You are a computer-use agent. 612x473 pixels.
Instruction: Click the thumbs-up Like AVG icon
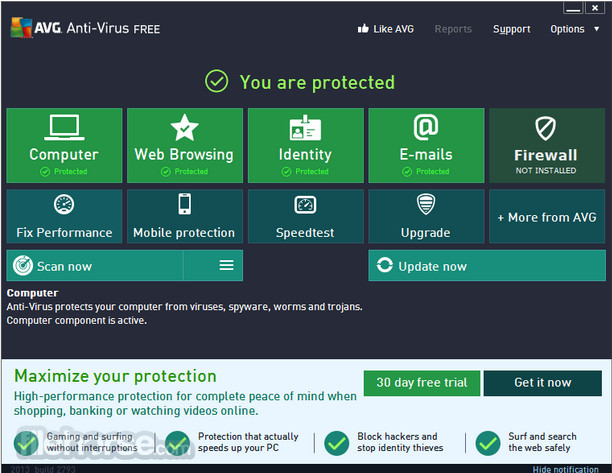(x=363, y=28)
